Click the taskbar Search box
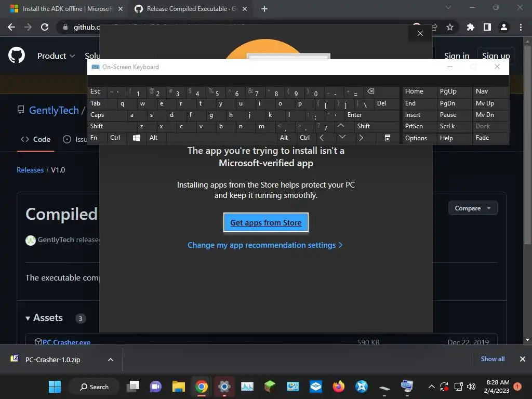This screenshot has width=532, height=399. [x=95, y=387]
